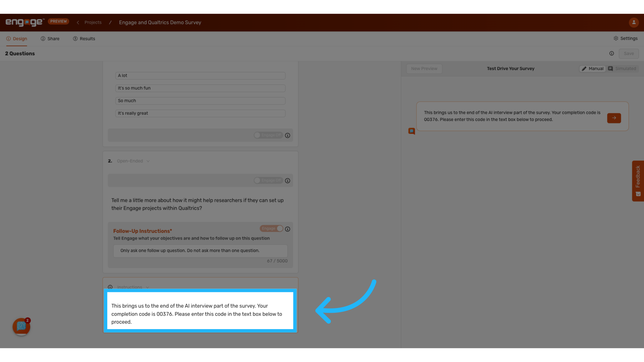Click 'Test Drive Your Survey' title
The height and width of the screenshot is (362, 644).
tap(511, 69)
